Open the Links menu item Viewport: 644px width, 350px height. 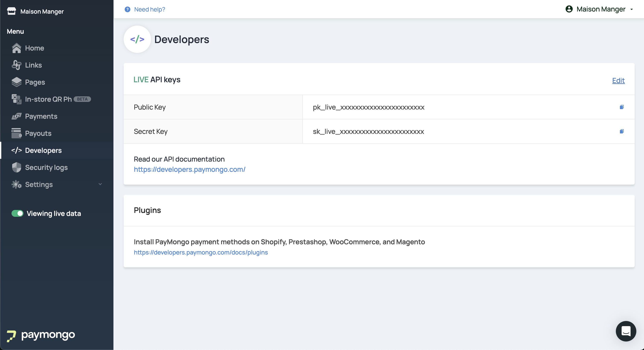point(57,65)
